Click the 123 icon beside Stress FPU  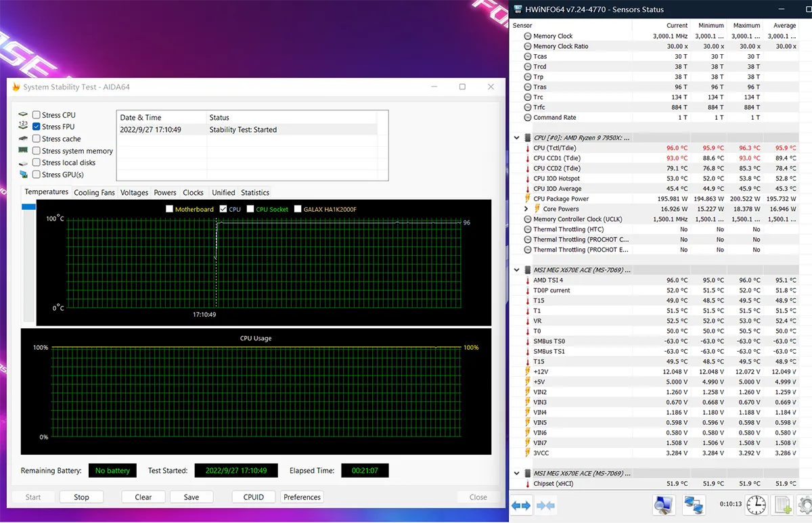click(x=24, y=127)
